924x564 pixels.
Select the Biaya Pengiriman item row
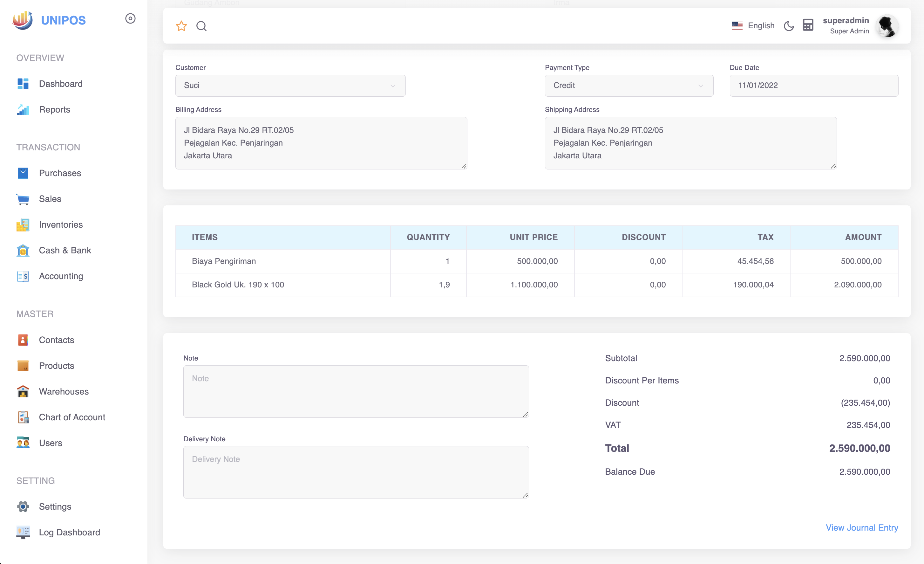point(537,261)
